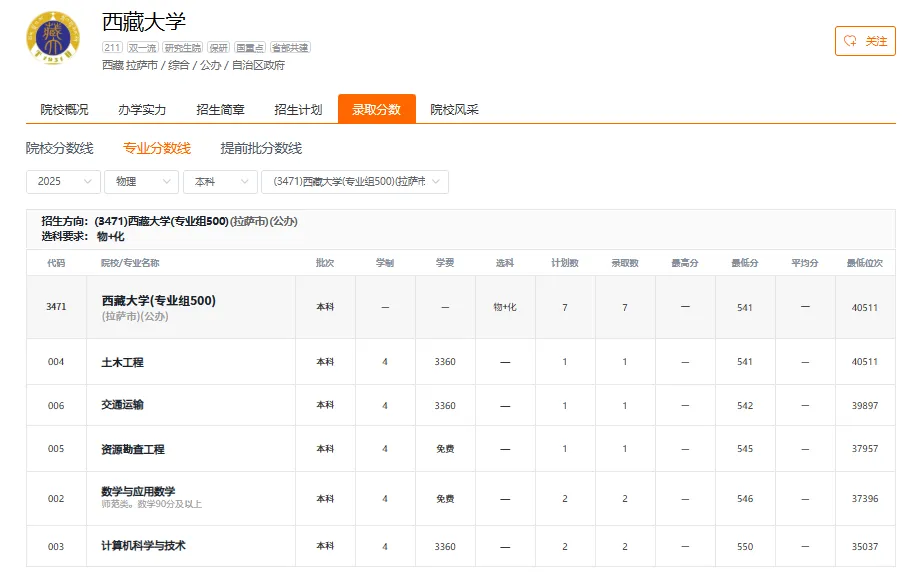Click the 211 tag badge
The height and width of the screenshot is (579, 924).
click(x=112, y=48)
